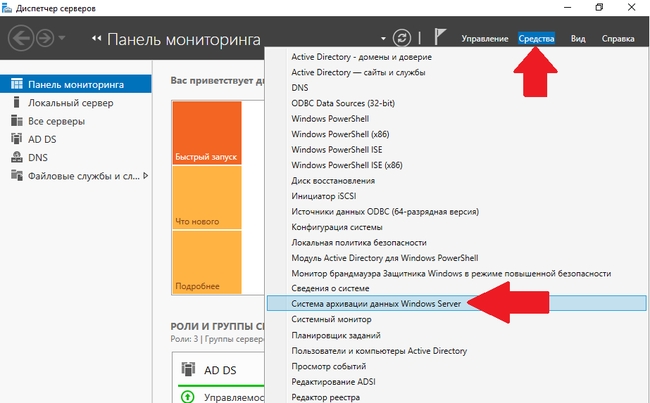This screenshot has height=403, width=650.
Task: Click the Подробнее tile
Action: 207,261
